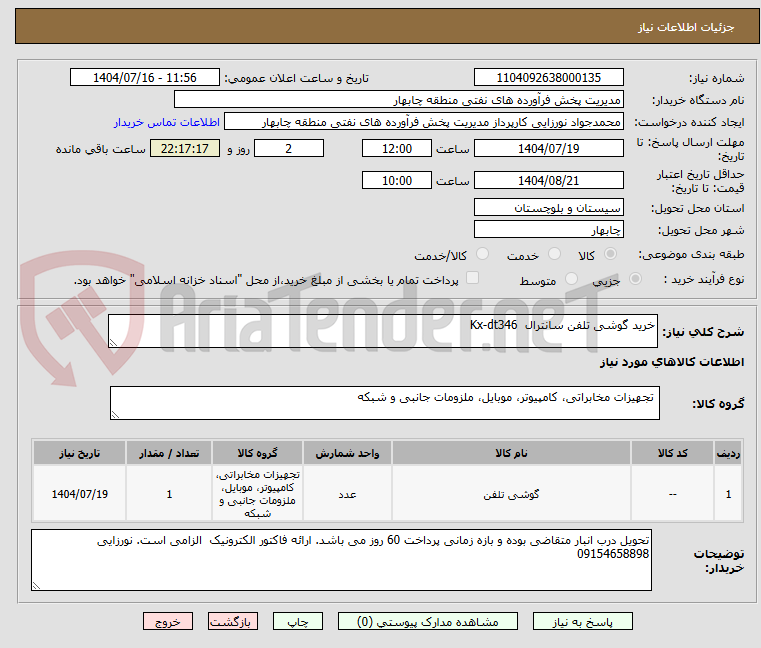Click the 'عدد' unit cell
761x648 pixels.
tap(347, 494)
